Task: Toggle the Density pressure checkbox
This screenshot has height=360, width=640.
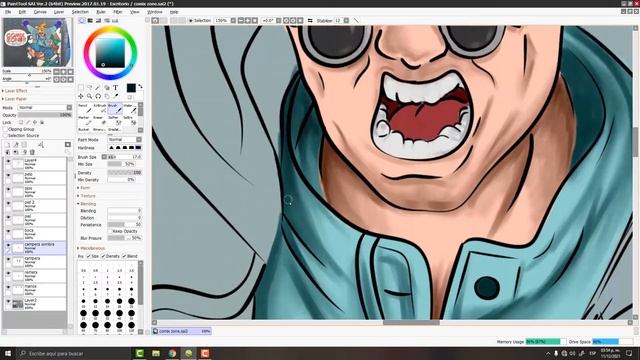Action: click(103, 256)
